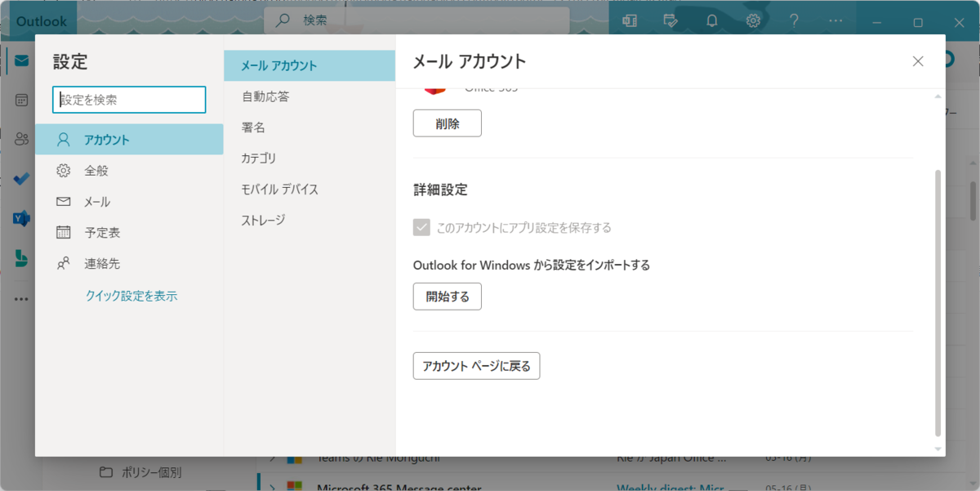Viewport: 980px width, 491px height.
Task: Focus the 設定を検索 input field
Action: [129, 100]
